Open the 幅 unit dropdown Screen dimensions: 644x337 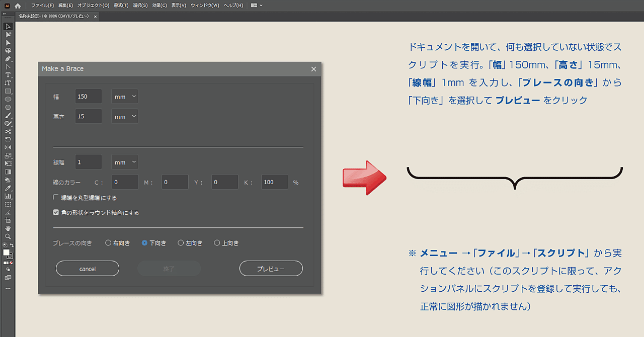124,96
